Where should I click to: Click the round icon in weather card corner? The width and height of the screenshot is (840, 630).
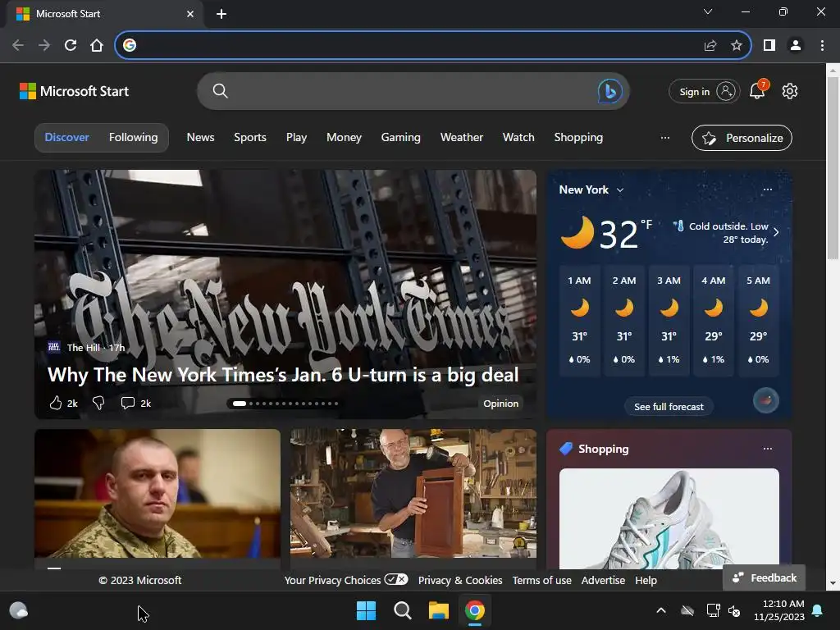[x=766, y=400]
